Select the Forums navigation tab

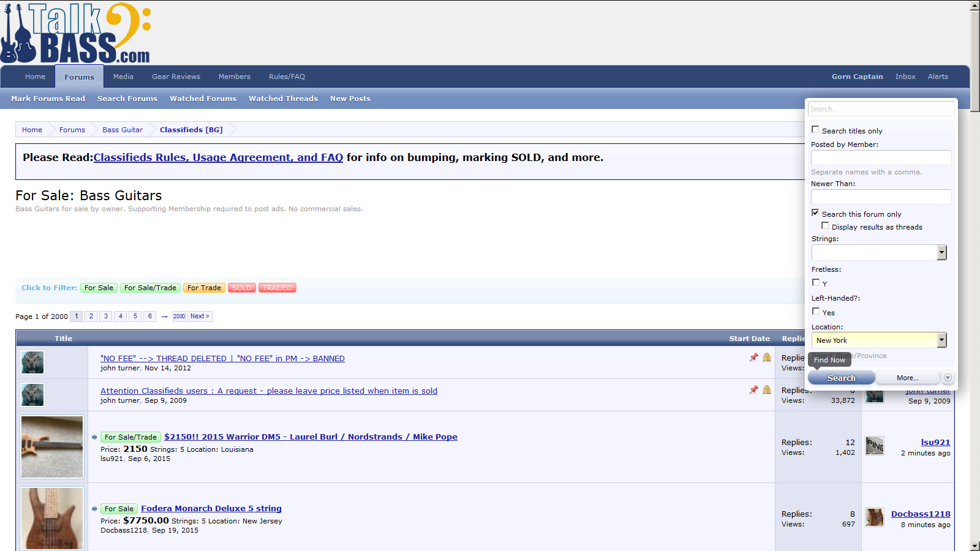(80, 77)
